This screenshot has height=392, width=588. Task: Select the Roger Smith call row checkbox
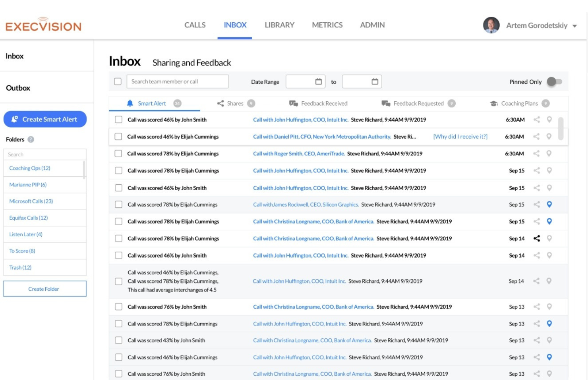(118, 153)
